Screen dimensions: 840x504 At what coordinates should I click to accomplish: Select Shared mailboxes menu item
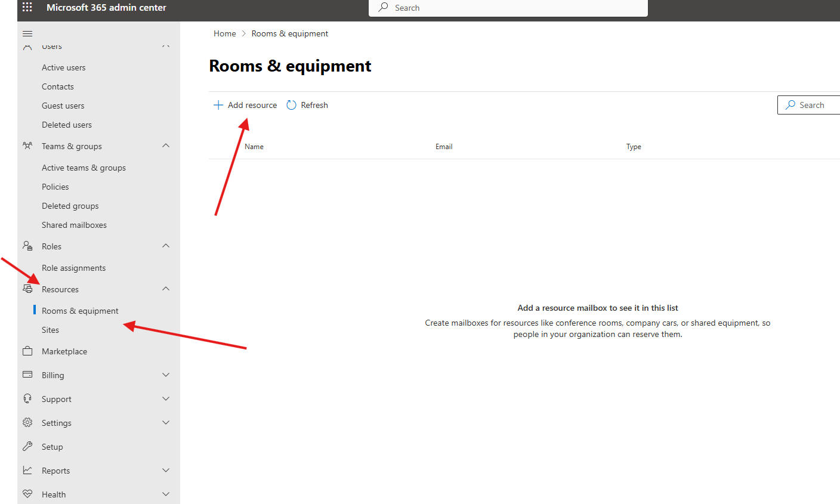(x=74, y=225)
